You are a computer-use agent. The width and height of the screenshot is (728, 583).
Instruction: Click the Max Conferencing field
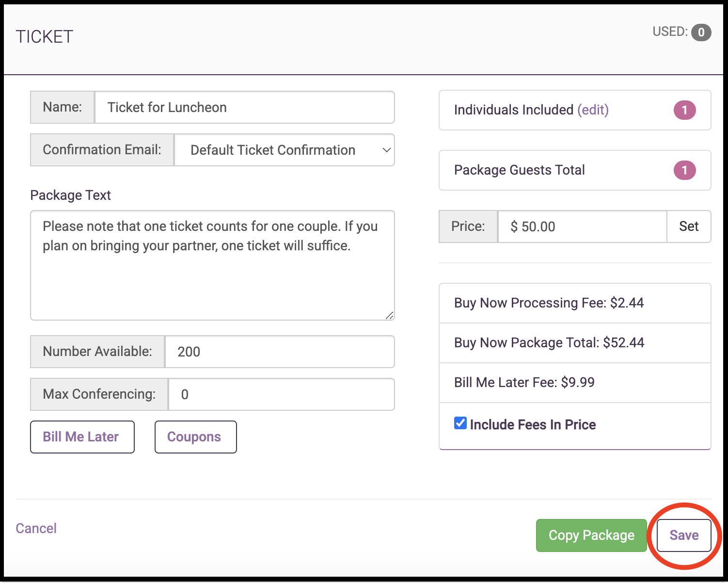[x=281, y=394]
